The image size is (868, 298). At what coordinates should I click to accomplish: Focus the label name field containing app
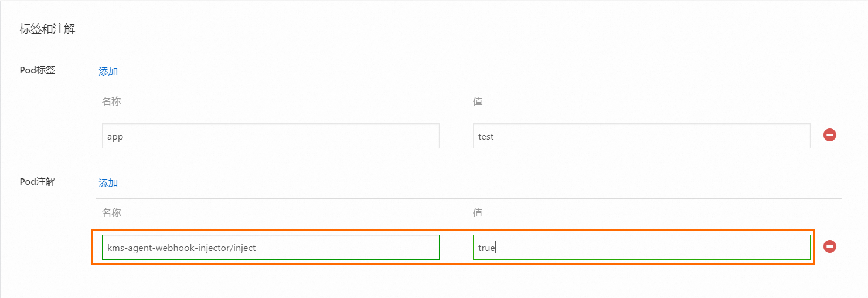click(270, 136)
